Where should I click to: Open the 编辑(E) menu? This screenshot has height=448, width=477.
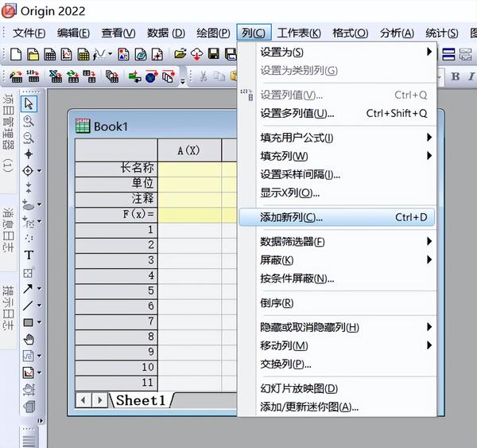point(73,33)
